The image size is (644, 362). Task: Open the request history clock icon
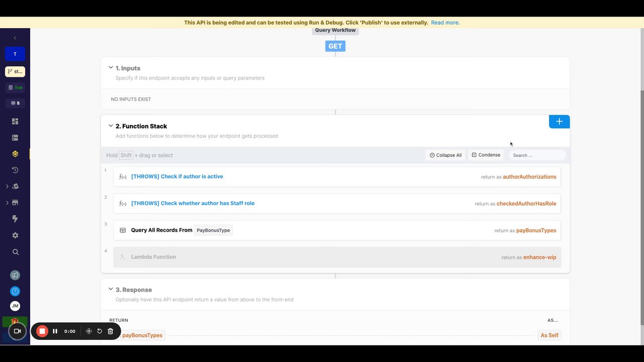click(15, 170)
